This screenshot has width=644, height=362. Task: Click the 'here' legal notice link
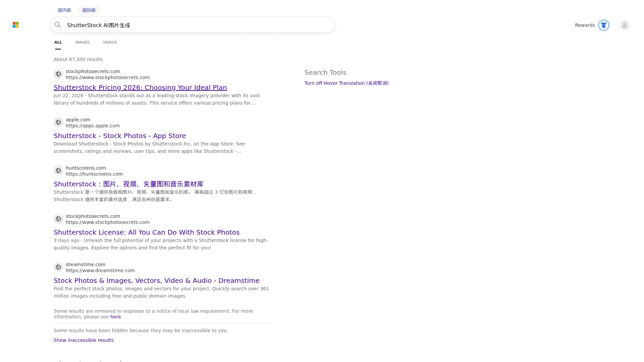tap(115, 317)
